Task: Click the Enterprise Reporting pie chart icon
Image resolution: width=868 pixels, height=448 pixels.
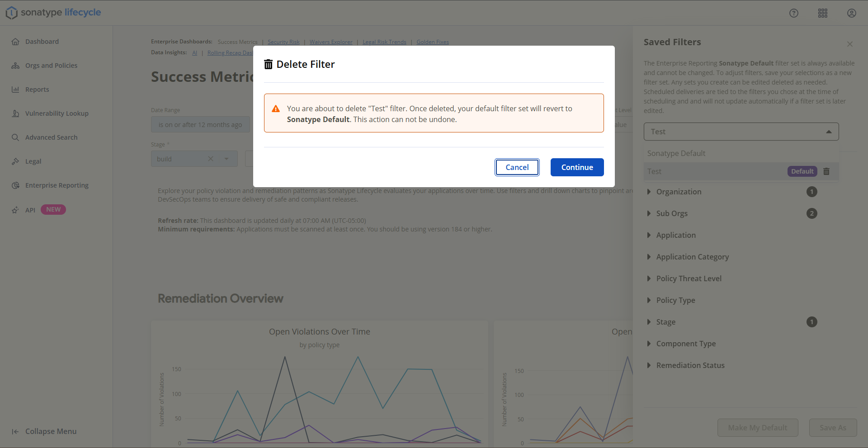Action: [x=15, y=185]
